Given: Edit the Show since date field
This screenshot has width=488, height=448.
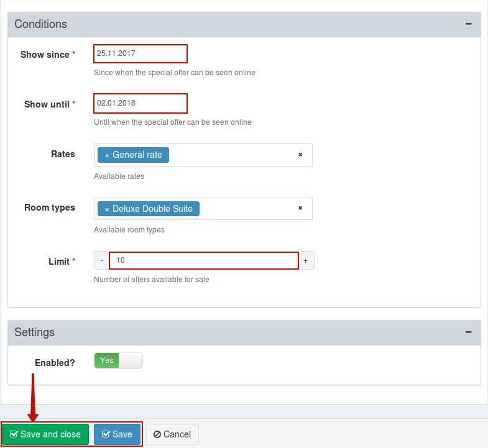Looking at the screenshot, I should coord(140,53).
